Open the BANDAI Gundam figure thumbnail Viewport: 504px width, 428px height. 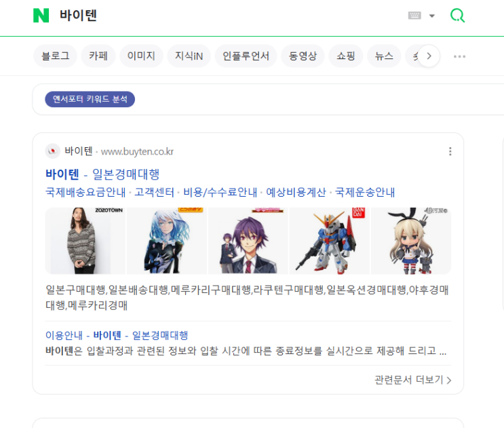coord(330,241)
